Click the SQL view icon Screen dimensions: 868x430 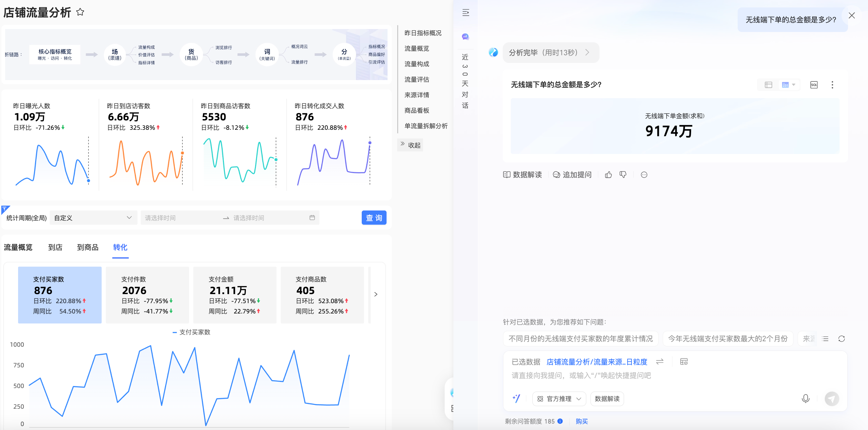813,85
